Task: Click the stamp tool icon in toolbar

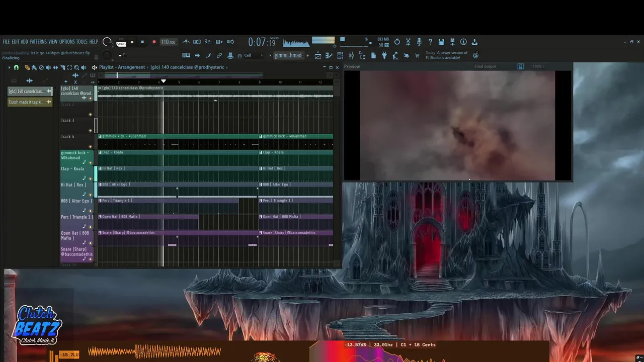Action: click(x=230, y=55)
